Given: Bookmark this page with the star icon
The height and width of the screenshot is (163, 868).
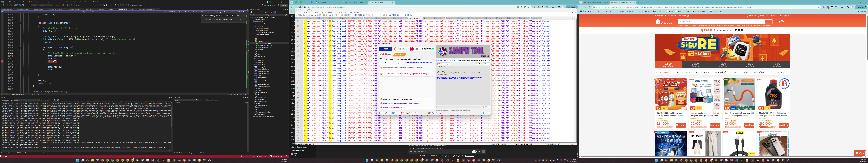Looking at the screenshot, I should (818, 7).
